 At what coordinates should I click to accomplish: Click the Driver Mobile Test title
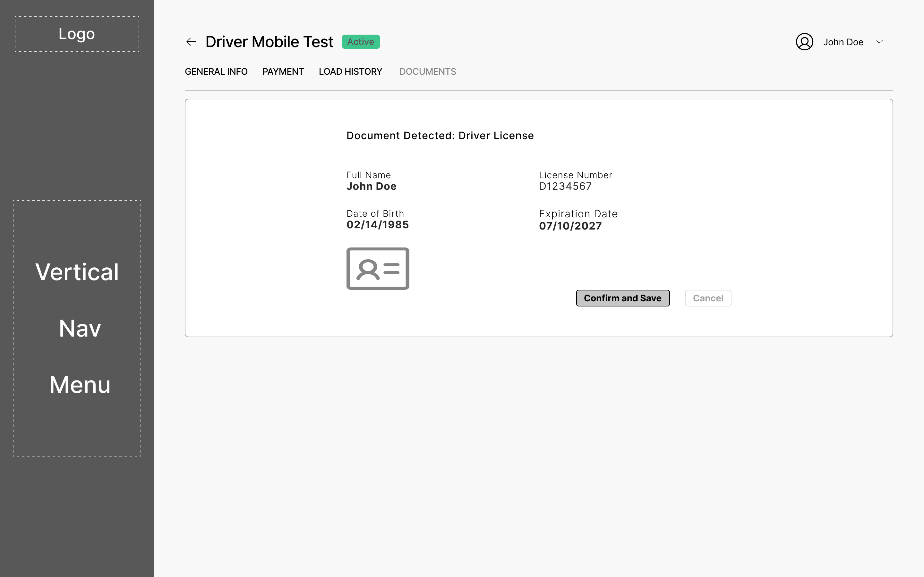point(269,42)
